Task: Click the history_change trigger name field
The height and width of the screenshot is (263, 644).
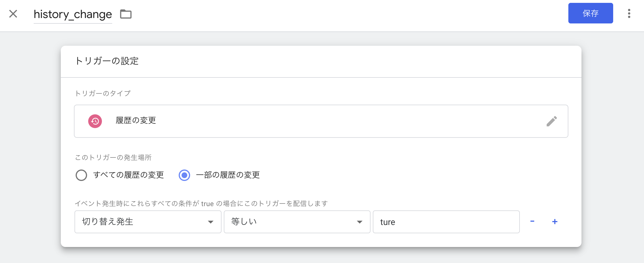Action: (x=73, y=14)
